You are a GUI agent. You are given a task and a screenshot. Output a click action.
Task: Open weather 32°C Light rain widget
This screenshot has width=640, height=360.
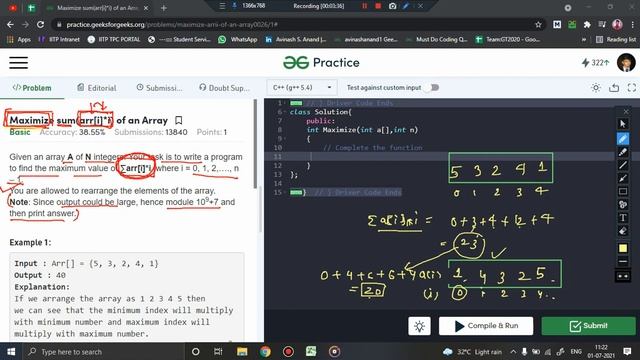coord(472,351)
